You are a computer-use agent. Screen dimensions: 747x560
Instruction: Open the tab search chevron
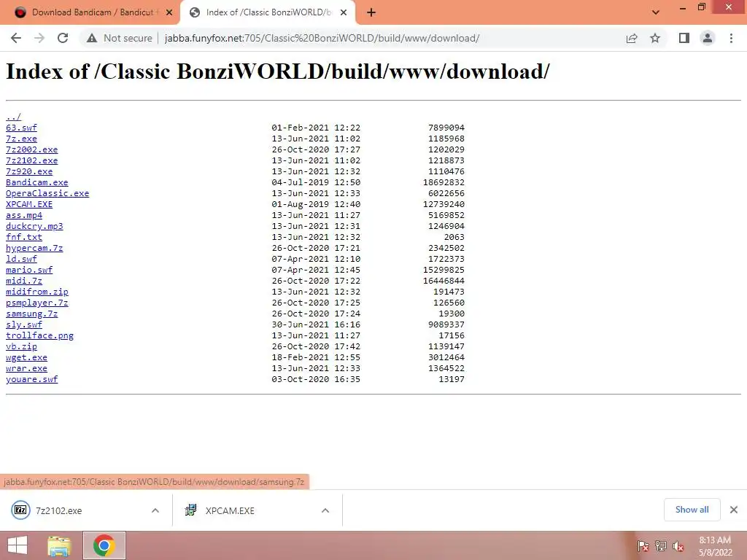click(x=656, y=12)
